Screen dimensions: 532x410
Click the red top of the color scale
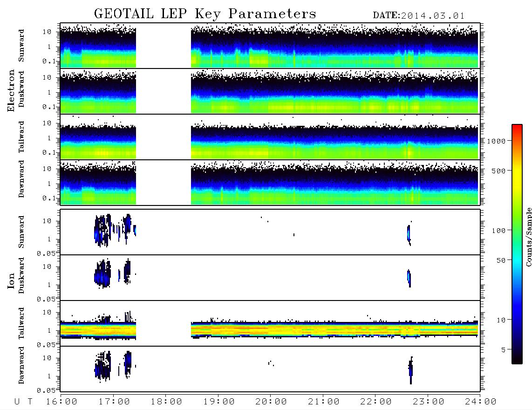click(x=517, y=128)
